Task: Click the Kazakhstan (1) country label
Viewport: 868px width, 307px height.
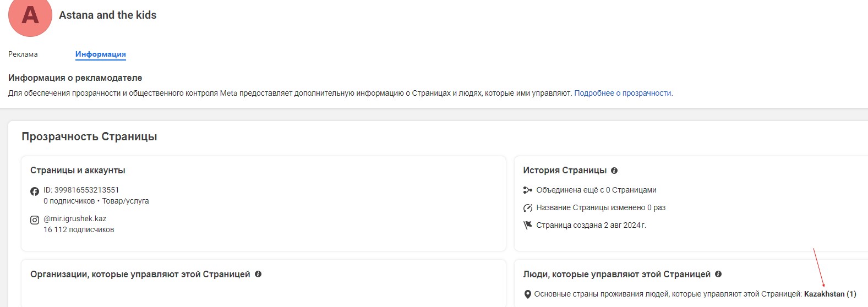Action: (x=830, y=294)
